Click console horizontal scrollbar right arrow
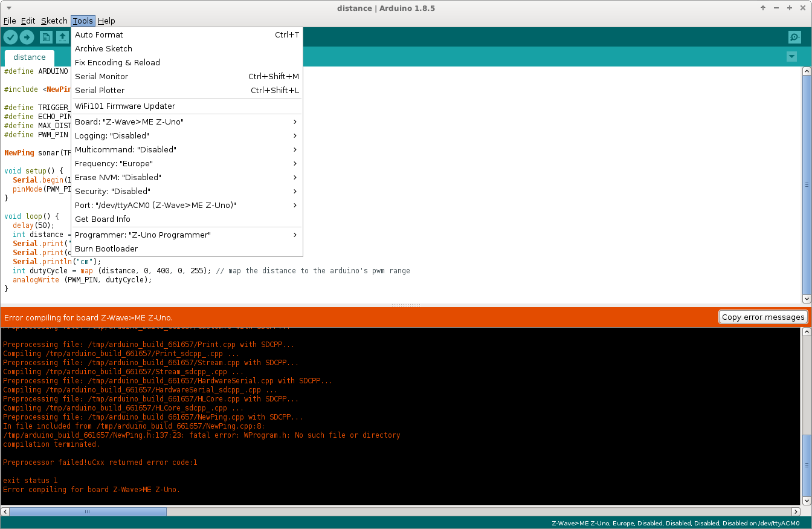Screen dimensions: 812x529 coord(797,511)
